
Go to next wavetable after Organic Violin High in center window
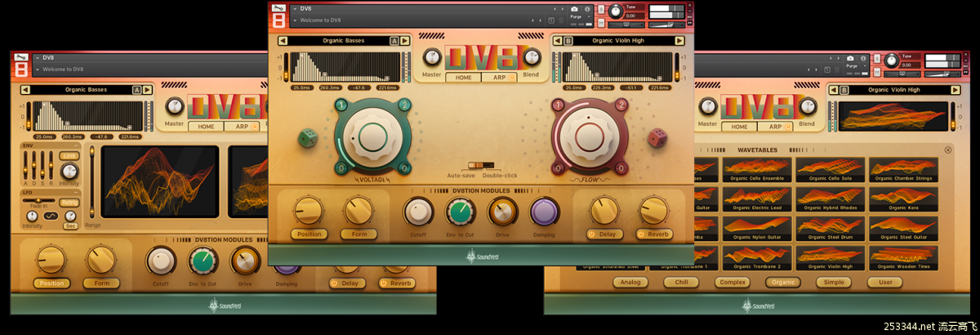[x=679, y=40]
